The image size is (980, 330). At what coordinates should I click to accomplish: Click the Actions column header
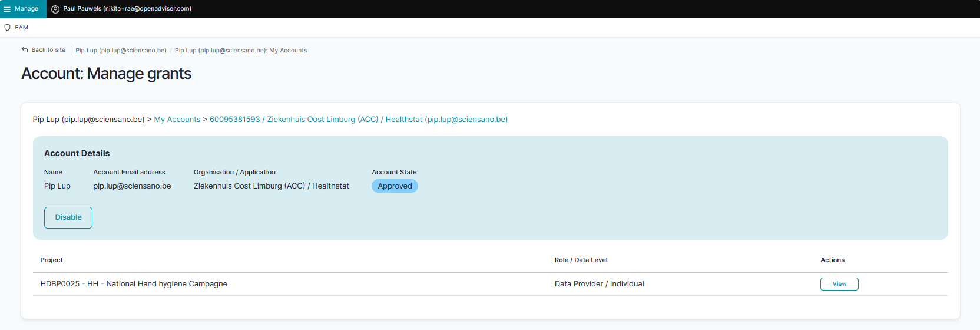(832, 260)
